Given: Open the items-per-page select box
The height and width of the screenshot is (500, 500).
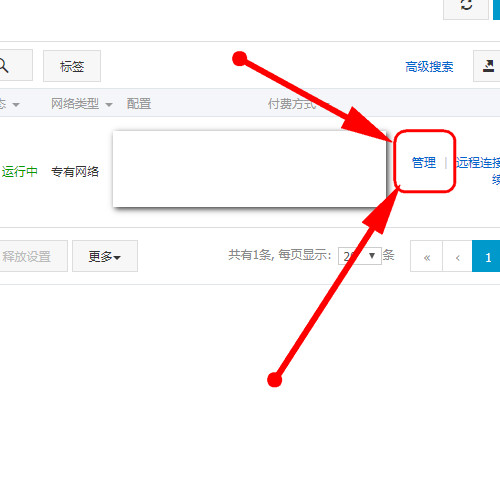Looking at the screenshot, I should pyautogui.click(x=360, y=256).
